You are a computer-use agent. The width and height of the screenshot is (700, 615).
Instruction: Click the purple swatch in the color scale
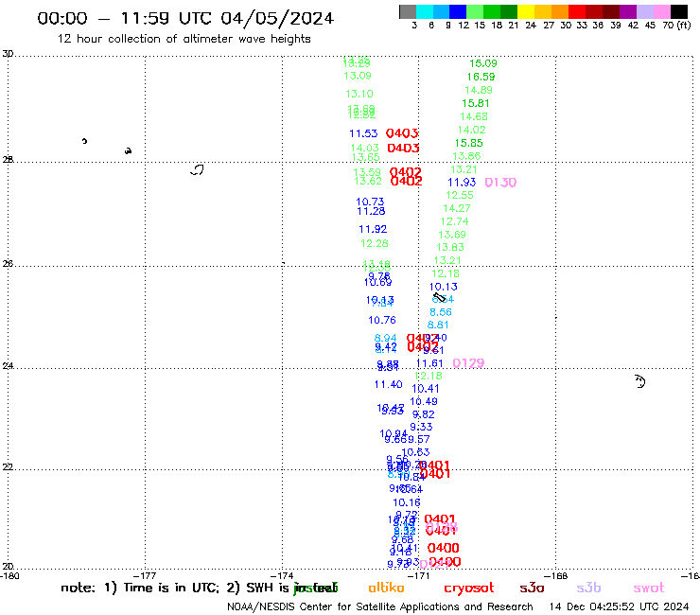pyautogui.click(x=627, y=11)
